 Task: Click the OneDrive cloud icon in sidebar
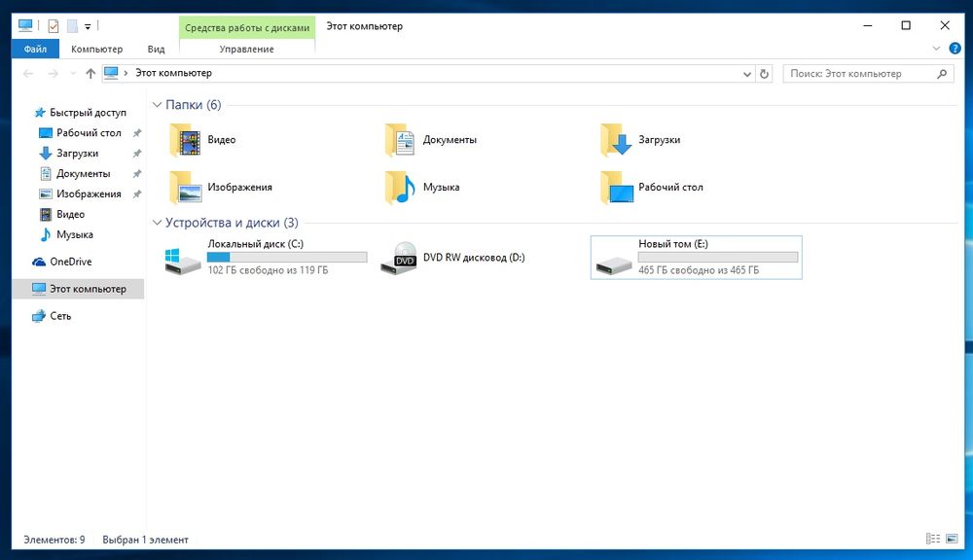coord(39,262)
